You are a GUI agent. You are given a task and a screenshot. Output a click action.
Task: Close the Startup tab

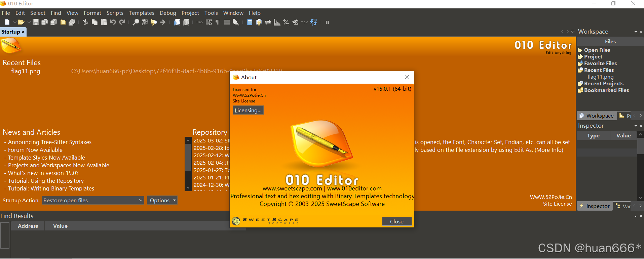23,32
